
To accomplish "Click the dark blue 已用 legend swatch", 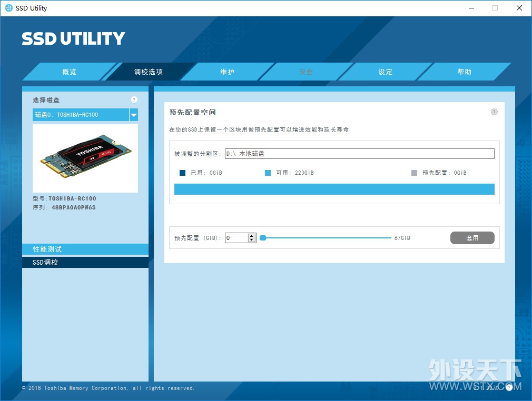I will 183,173.
